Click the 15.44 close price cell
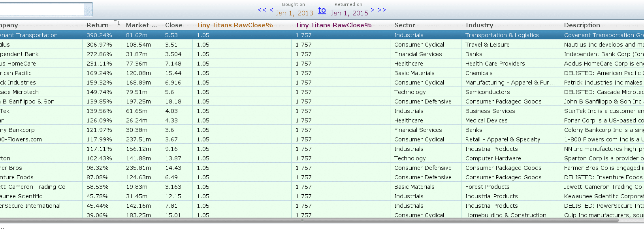The width and height of the screenshot is (644, 233). (177, 73)
